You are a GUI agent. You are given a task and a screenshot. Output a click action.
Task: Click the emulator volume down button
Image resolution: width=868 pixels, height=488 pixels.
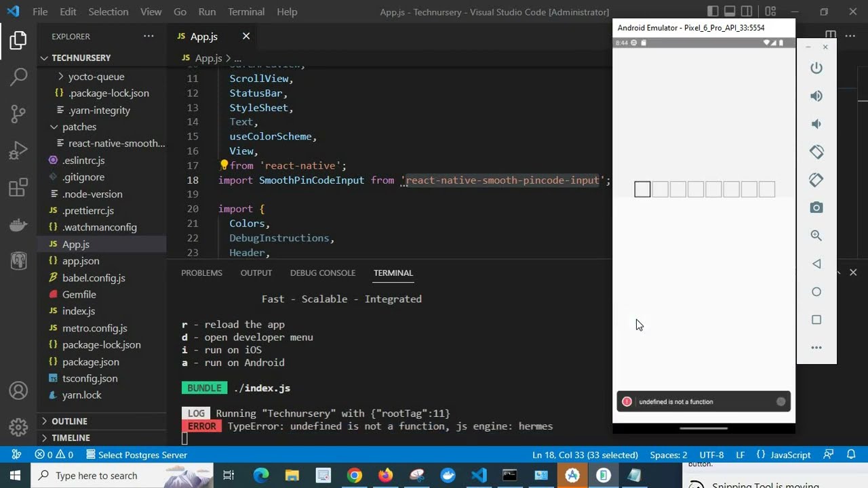pos(816,123)
